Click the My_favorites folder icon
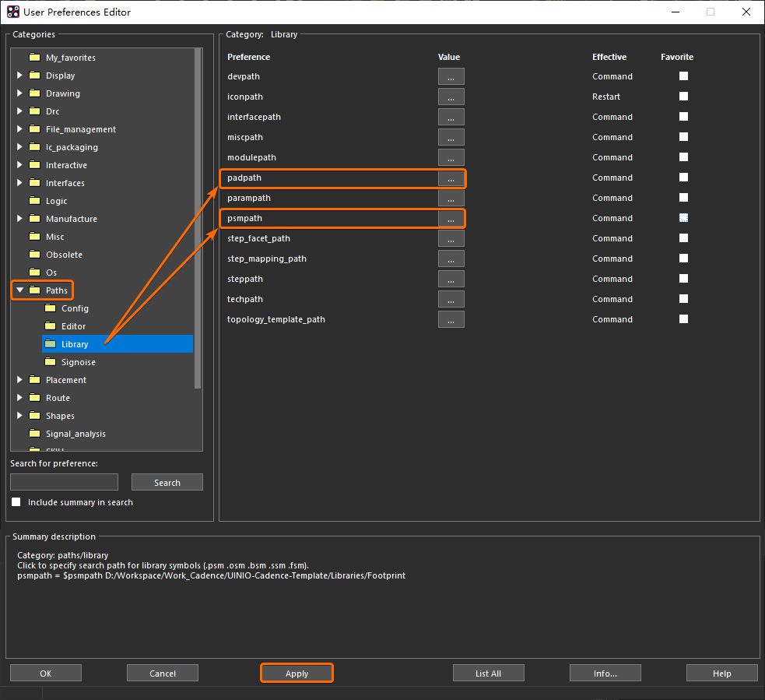765x700 pixels. click(x=34, y=58)
